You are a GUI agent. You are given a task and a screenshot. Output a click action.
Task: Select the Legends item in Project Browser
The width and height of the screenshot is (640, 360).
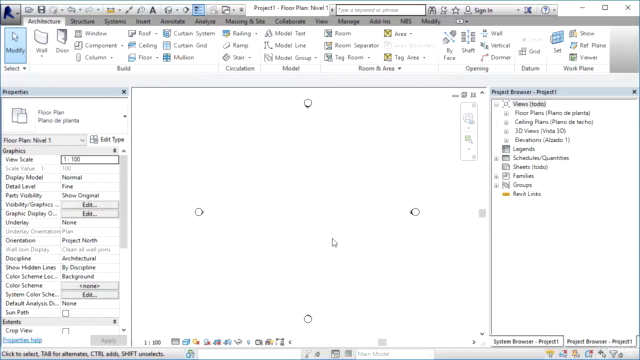point(524,149)
